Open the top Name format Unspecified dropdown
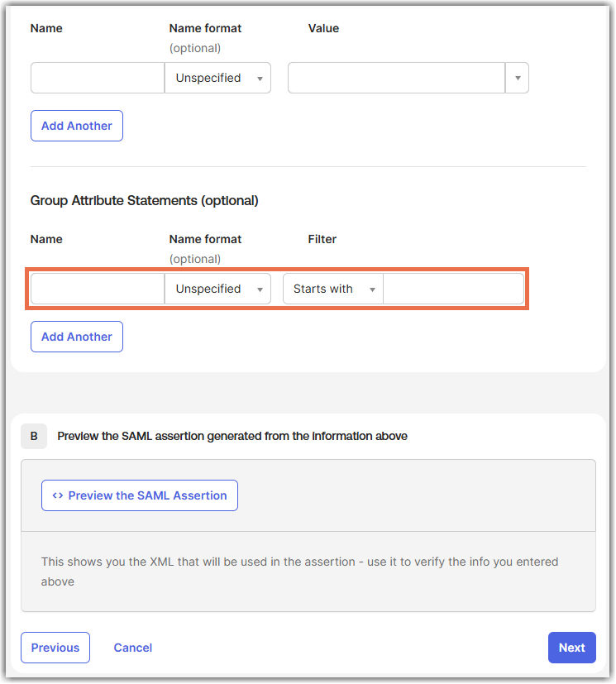Screen dimensions: 616x684 coord(217,78)
